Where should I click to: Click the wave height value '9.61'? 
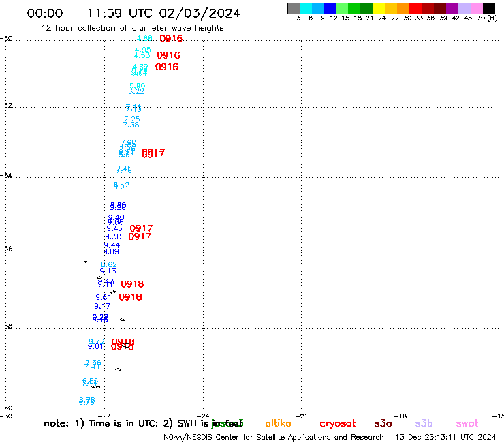[x=104, y=297]
